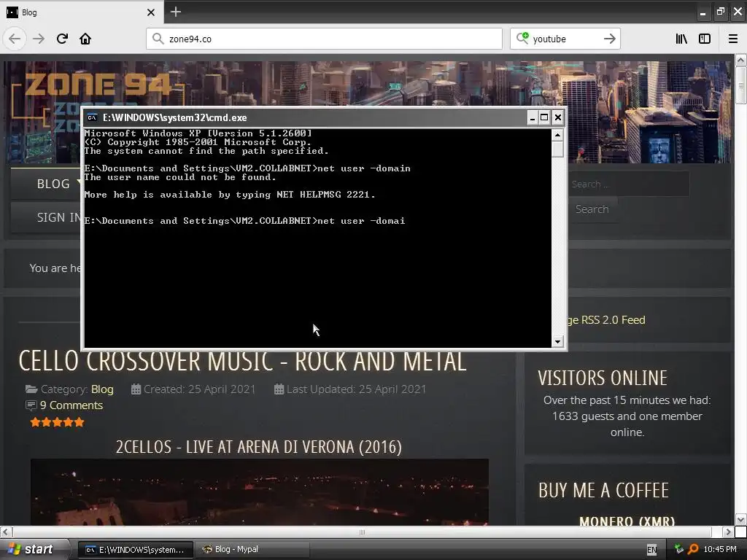Click the cmd scrollbar up arrow
This screenshot has width=747, height=560.
[x=557, y=135]
